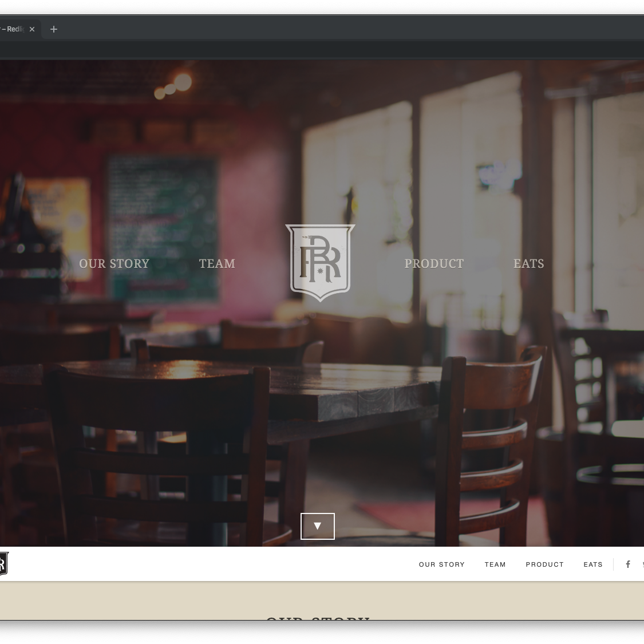Open OUR STORY from hero menu
This screenshot has height=644, width=644.
click(x=114, y=264)
